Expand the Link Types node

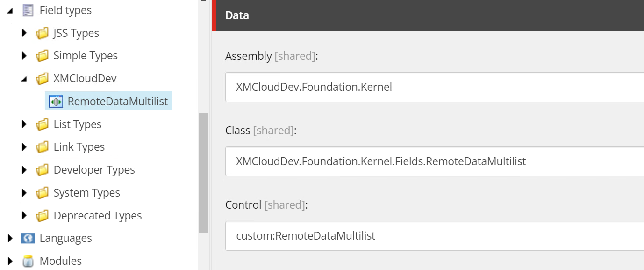tap(24, 146)
